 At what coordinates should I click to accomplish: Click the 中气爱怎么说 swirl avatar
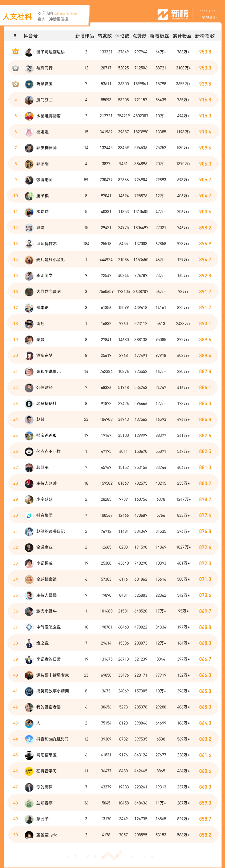[x=29, y=627]
